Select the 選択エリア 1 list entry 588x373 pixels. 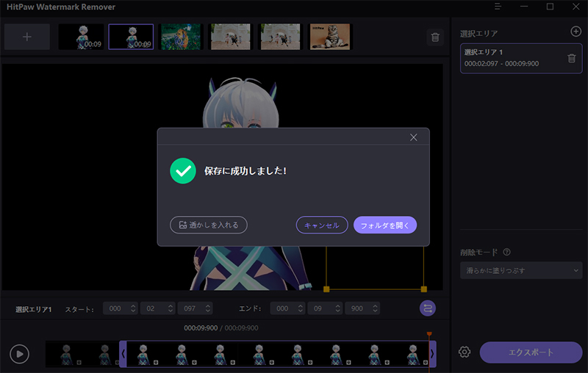pos(521,59)
